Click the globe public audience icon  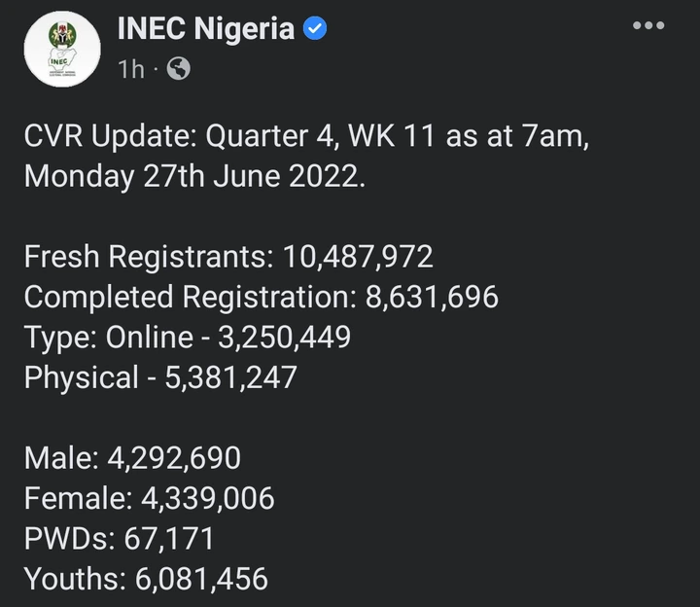point(179,69)
